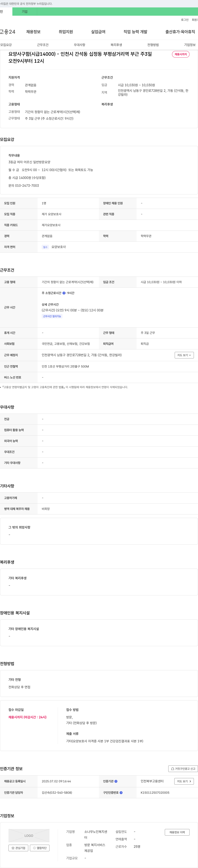Click the company name 소나무노인복지센터

[x=96, y=834]
